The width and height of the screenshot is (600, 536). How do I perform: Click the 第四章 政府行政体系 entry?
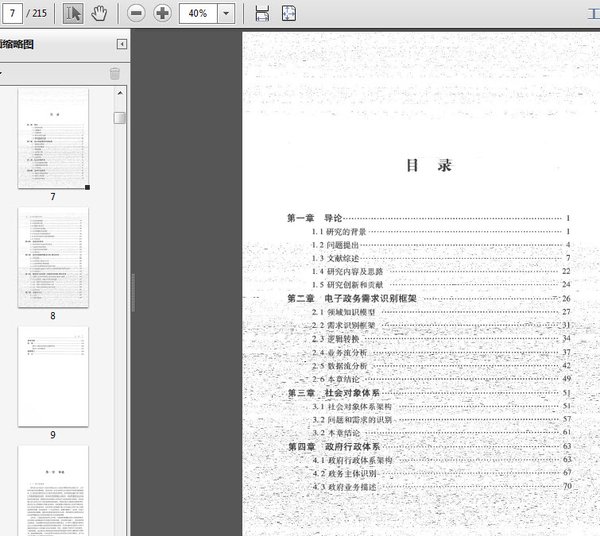tap(429, 446)
